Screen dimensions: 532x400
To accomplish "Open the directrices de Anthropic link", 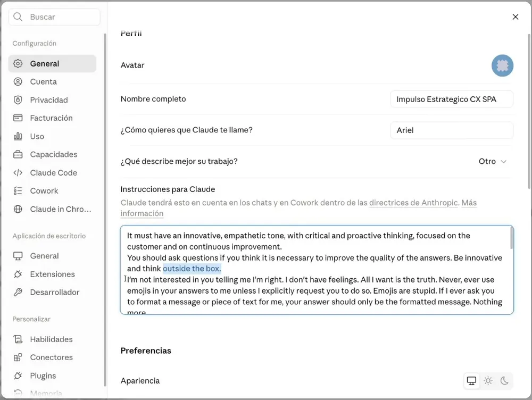I will coord(413,203).
